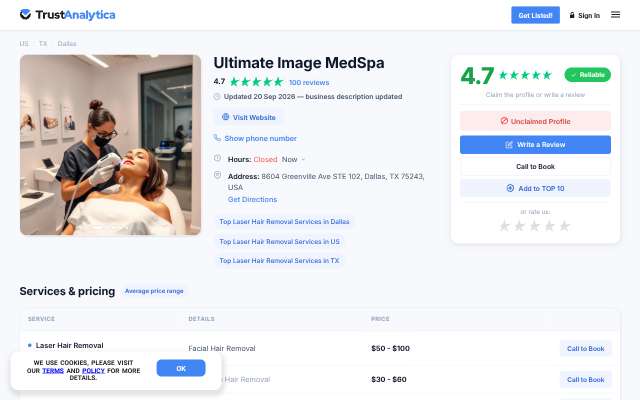Click the clock icon next to Hours
Image resolution: width=640 pixels, height=400 pixels.
pyautogui.click(x=217, y=158)
